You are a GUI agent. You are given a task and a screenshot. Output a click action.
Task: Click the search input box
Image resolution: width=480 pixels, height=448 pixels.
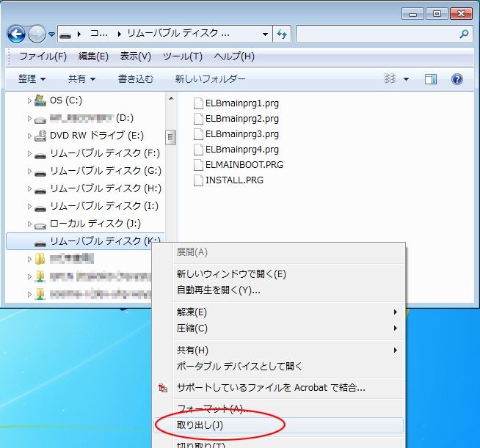tap(376, 34)
